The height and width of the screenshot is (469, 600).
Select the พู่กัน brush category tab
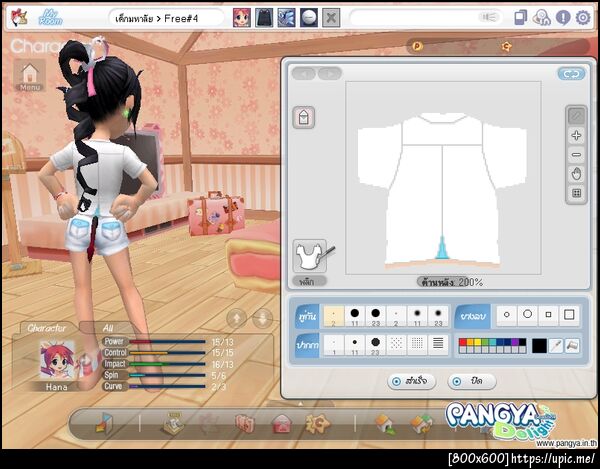307,316
